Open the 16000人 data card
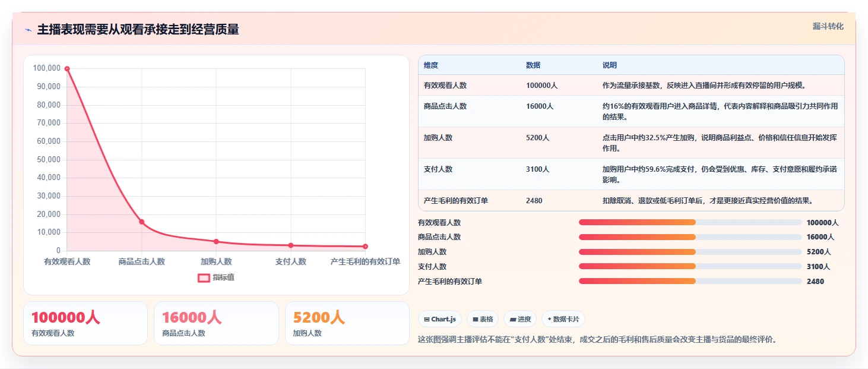This screenshot has width=868, height=369. pos(216,323)
